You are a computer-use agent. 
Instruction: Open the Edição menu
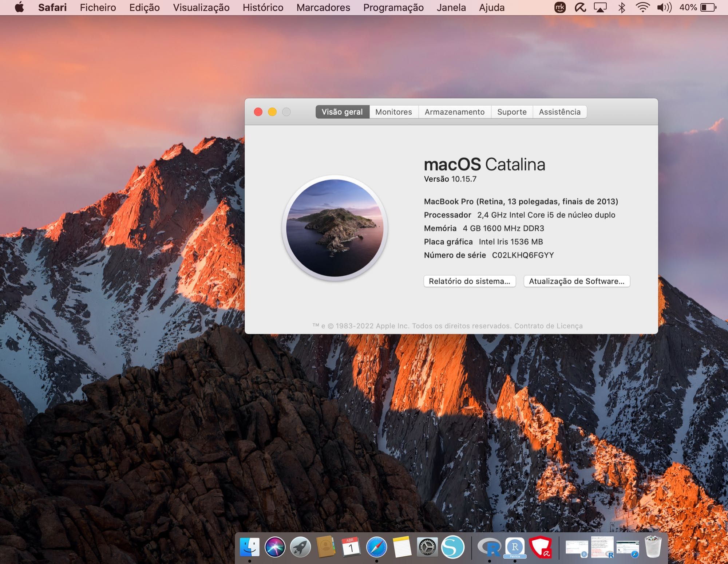click(145, 7)
